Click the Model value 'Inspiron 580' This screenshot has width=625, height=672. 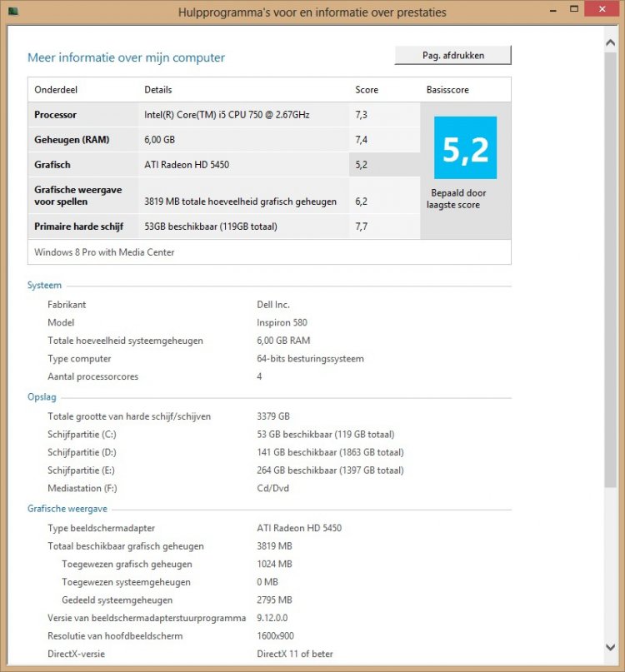pyautogui.click(x=282, y=323)
